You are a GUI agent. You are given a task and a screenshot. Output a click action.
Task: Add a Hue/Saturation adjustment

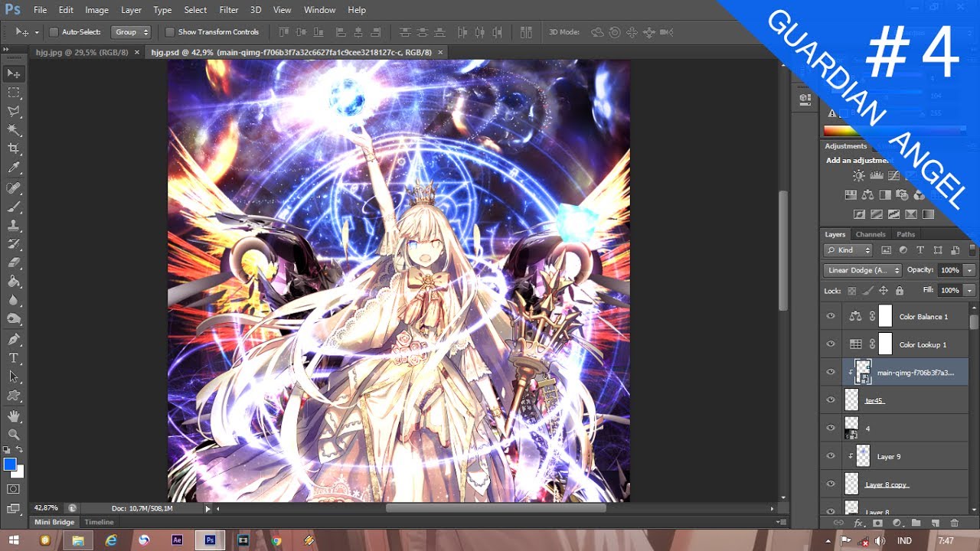coord(851,195)
